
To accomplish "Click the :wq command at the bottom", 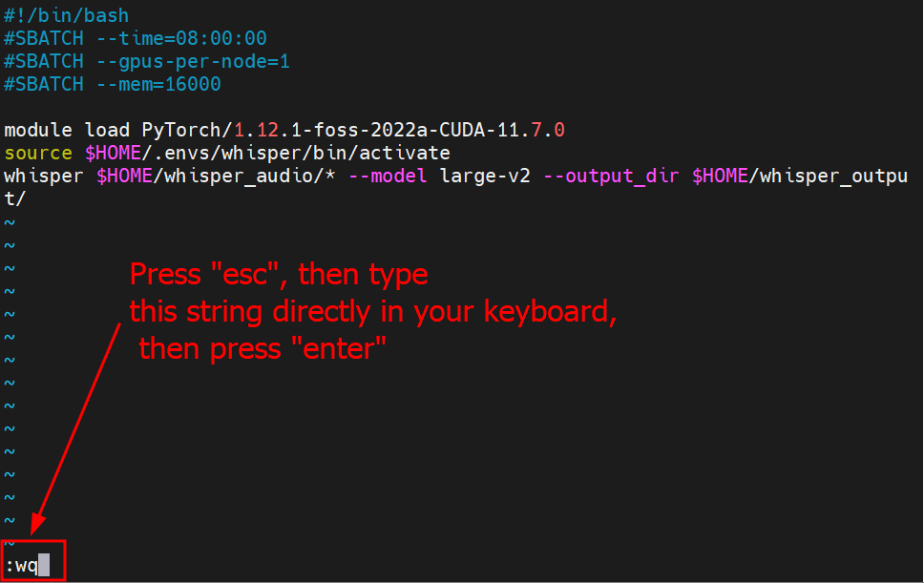I will (21, 565).
